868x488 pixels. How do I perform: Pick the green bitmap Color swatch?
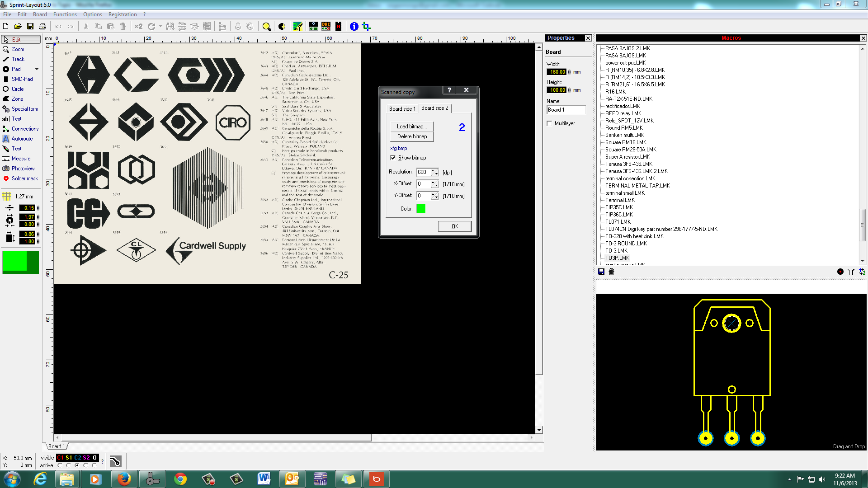(421, 208)
